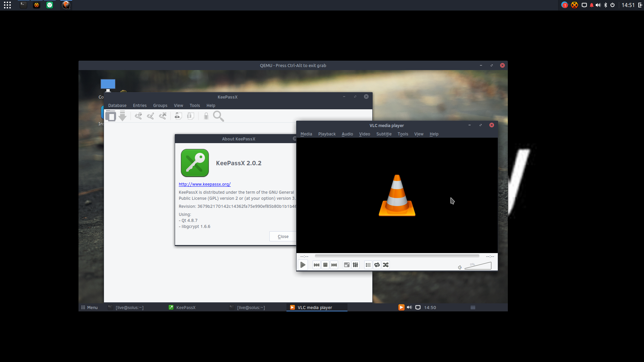Click VLC media player taskbar item
Viewport: 644px width, 362px height.
coord(317,308)
